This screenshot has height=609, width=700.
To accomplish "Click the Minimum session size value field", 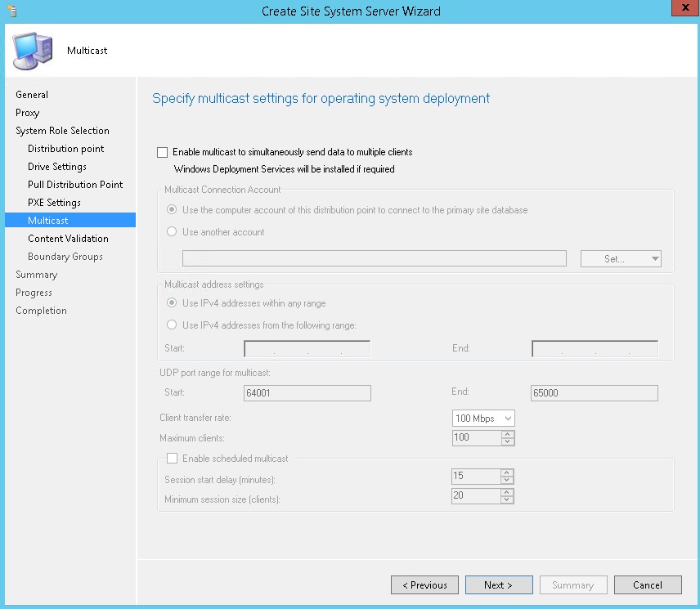I will (x=476, y=495).
